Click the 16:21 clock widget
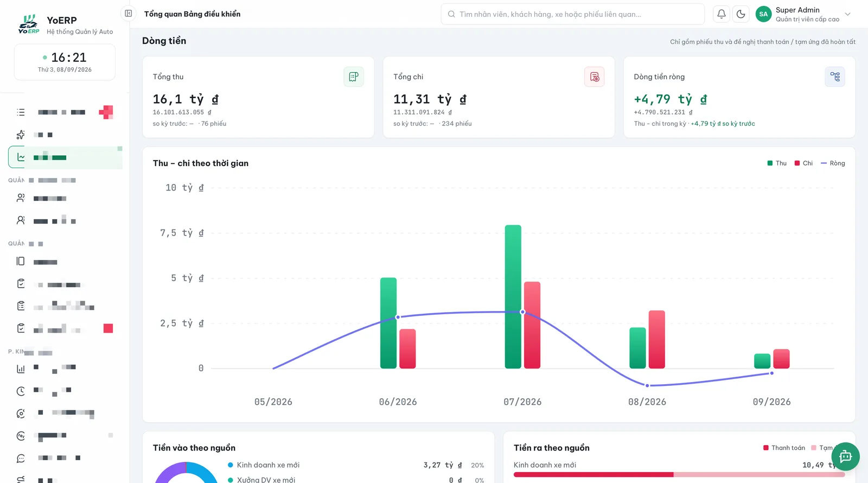 (65, 62)
